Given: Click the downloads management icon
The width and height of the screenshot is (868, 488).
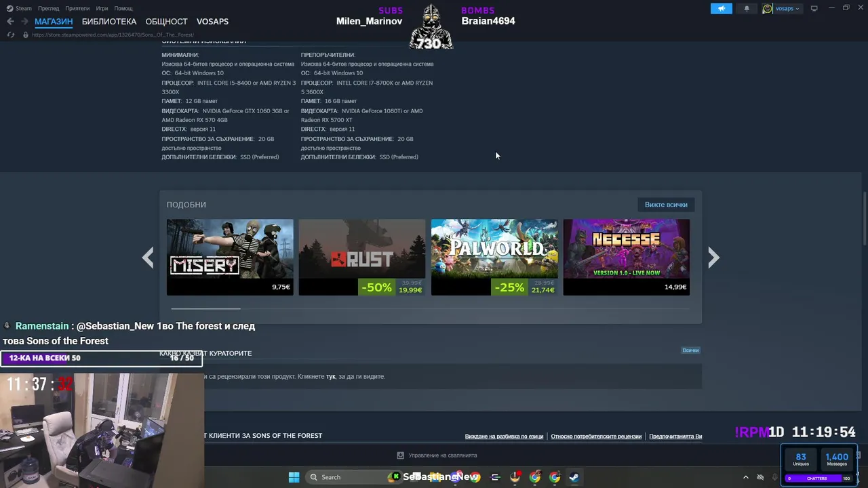Looking at the screenshot, I should coord(400,455).
